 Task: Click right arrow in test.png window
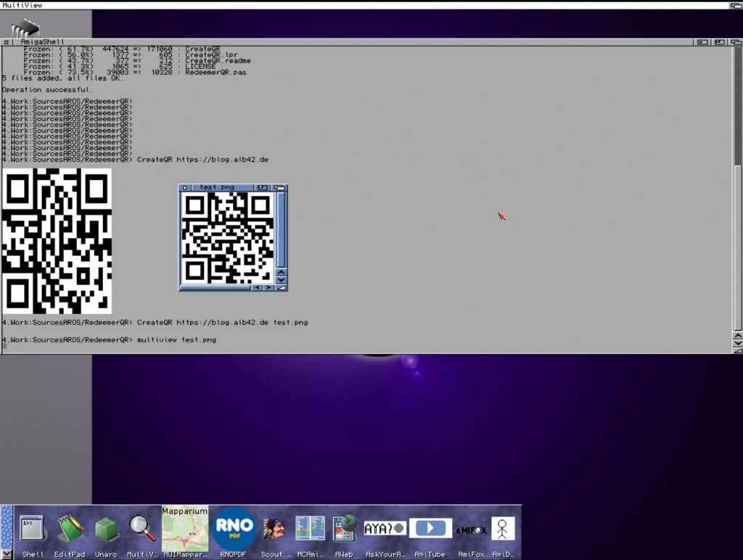click(268, 287)
